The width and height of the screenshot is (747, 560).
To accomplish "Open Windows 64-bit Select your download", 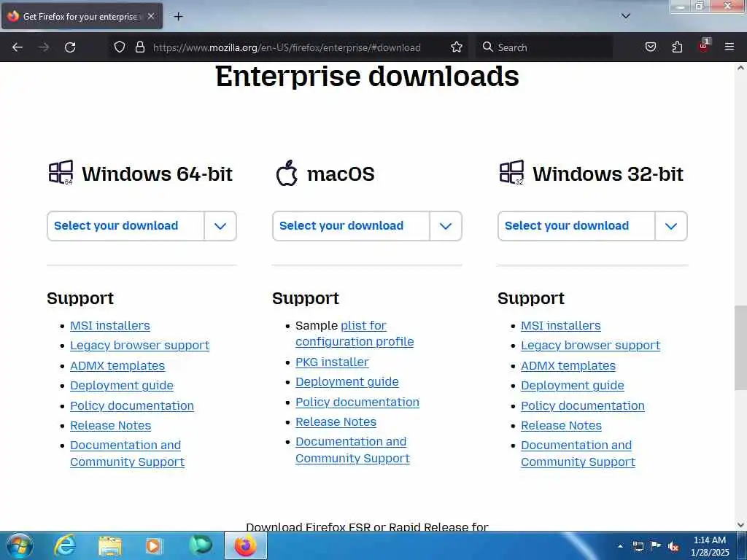I will [x=125, y=226].
